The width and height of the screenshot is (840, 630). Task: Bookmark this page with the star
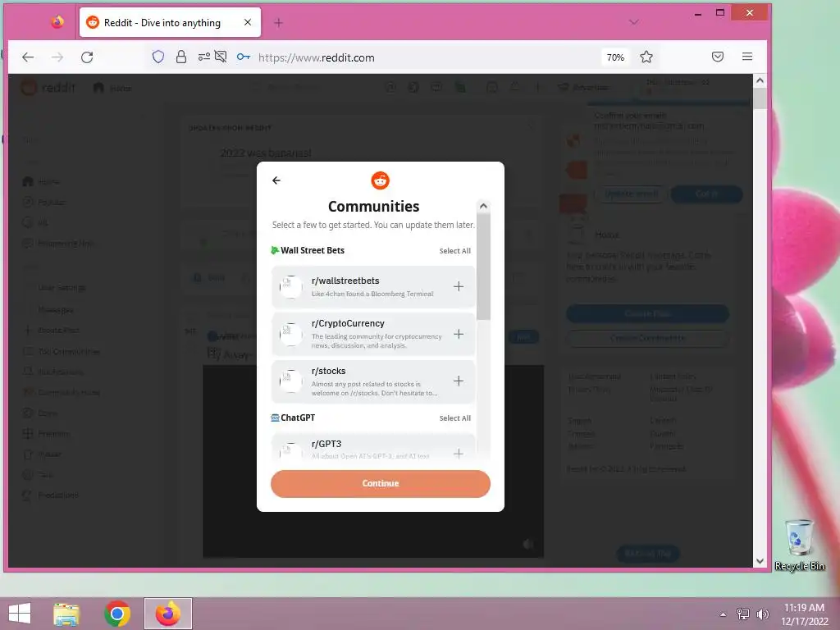point(646,57)
